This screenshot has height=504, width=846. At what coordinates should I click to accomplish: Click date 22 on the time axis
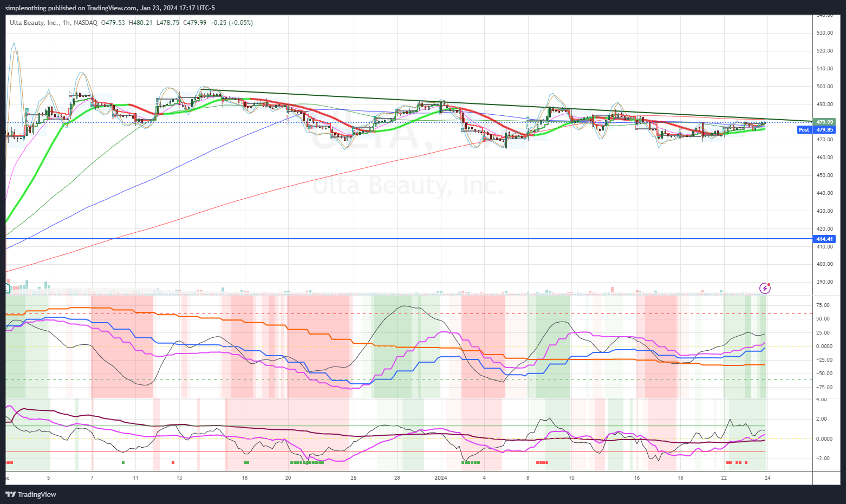point(724,478)
